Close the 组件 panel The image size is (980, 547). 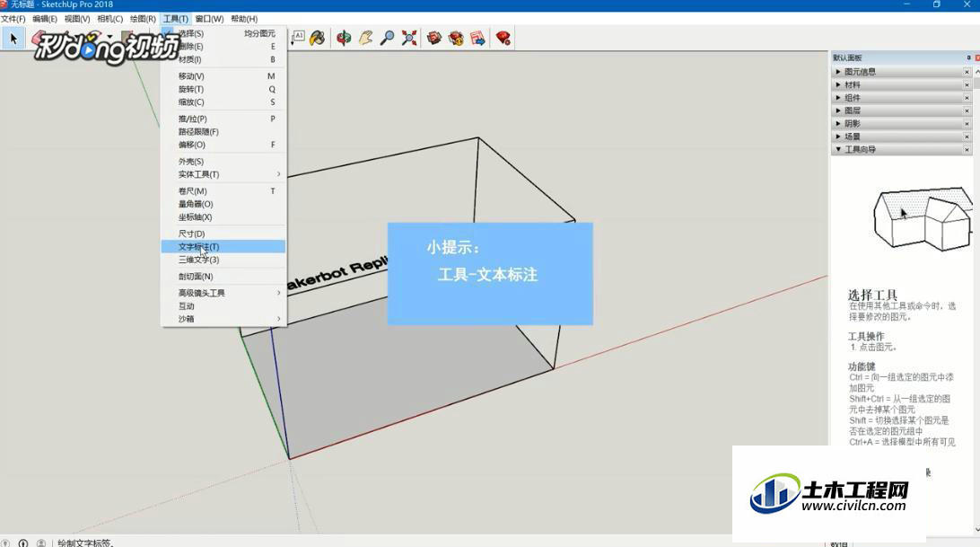pos(967,98)
